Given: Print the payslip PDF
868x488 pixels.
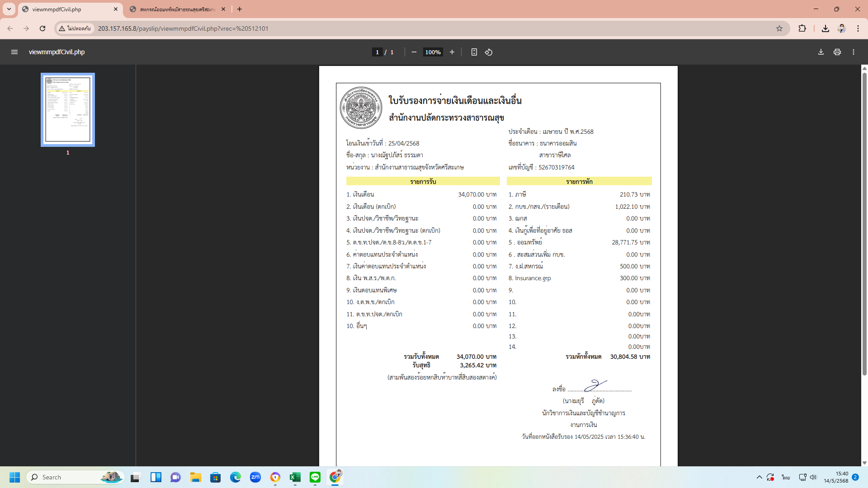Looking at the screenshot, I should (x=837, y=52).
